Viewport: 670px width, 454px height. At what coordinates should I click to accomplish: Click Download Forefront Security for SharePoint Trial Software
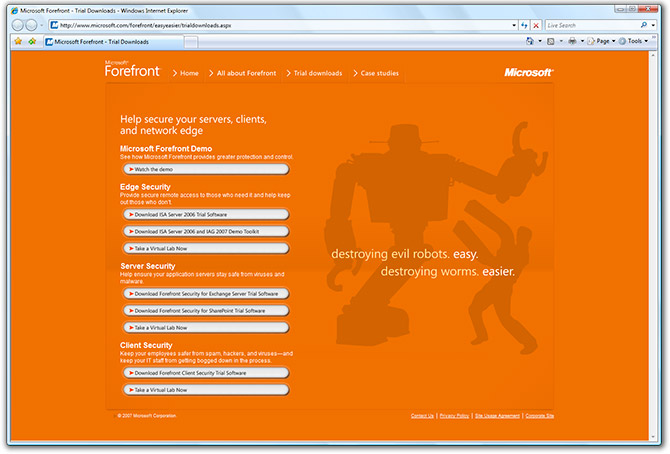tap(206, 311)
